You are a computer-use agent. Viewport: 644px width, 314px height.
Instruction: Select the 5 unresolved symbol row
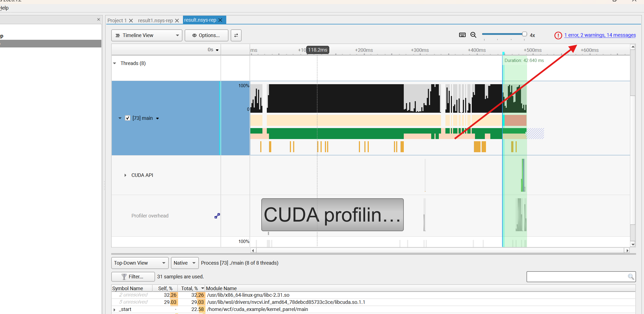(373, 302)
